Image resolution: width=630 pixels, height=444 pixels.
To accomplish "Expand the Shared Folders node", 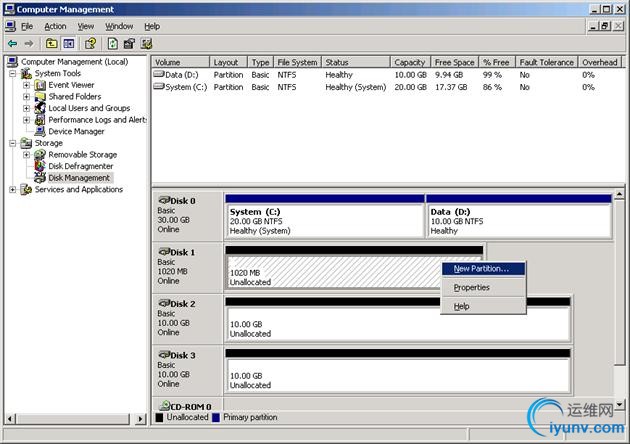I will (27, 97).
